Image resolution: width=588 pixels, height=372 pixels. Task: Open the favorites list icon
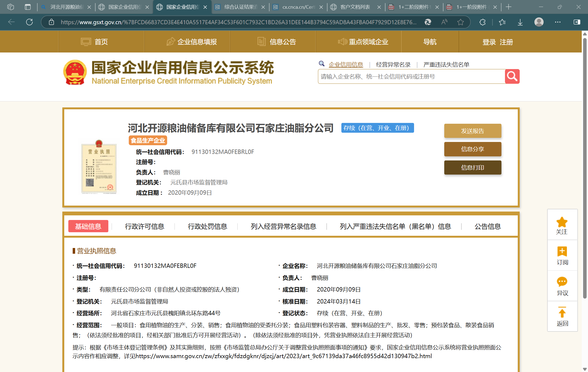coord(502,22)
